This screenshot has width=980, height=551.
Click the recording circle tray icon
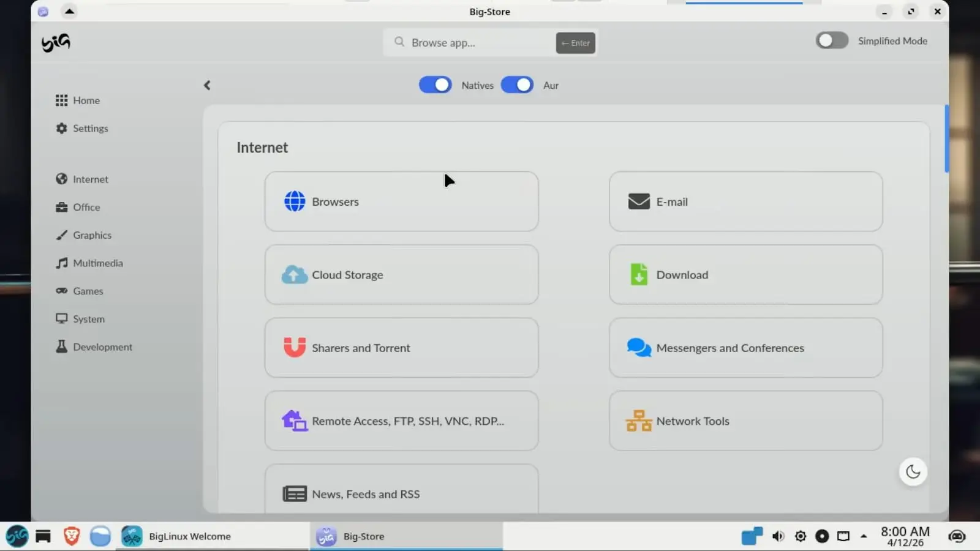[822, 536]
